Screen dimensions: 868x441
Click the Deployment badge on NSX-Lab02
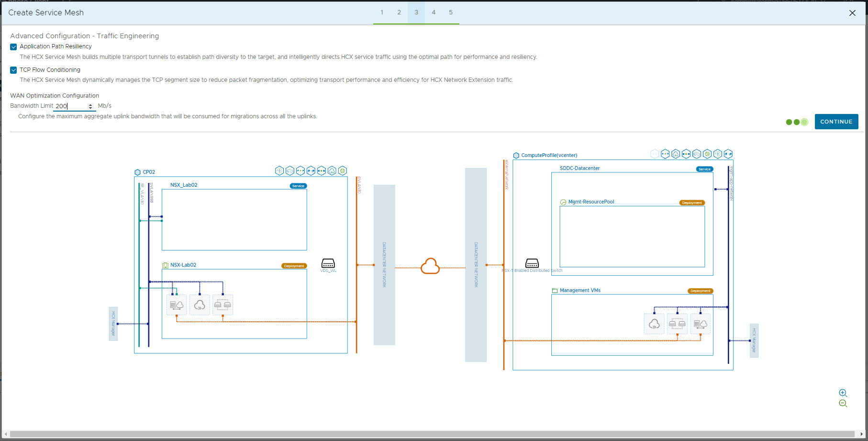294,266
